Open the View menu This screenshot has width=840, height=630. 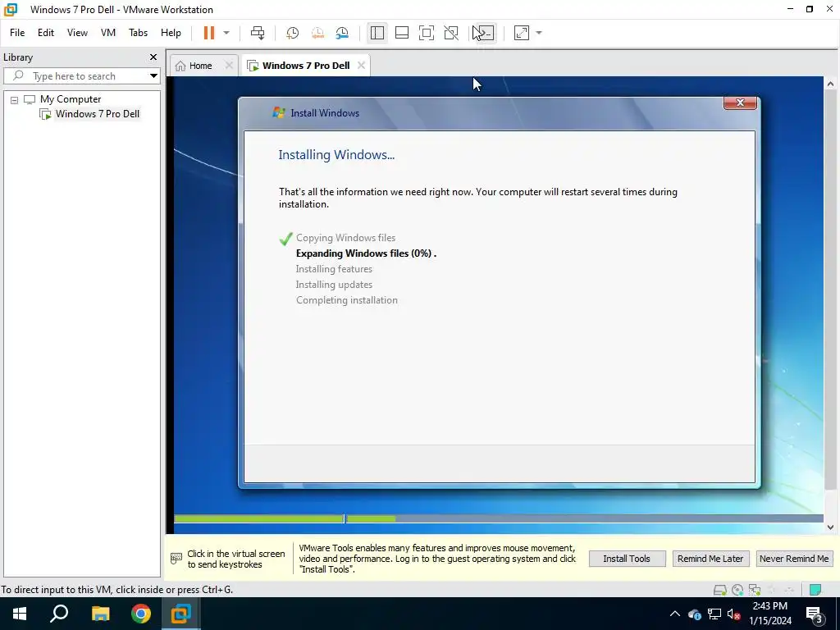pyautogui.click(x=77, y=33)
